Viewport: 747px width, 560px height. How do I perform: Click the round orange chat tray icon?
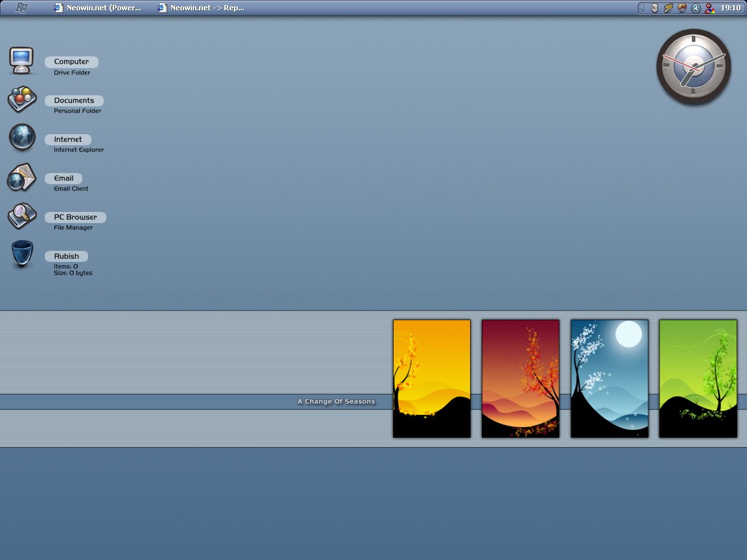[682, 8]
